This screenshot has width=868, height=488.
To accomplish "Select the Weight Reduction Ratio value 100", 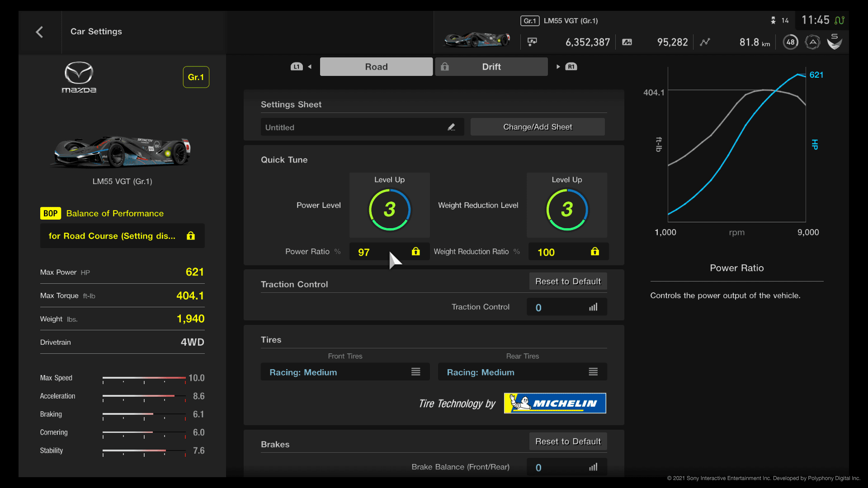I will point(568,252).
